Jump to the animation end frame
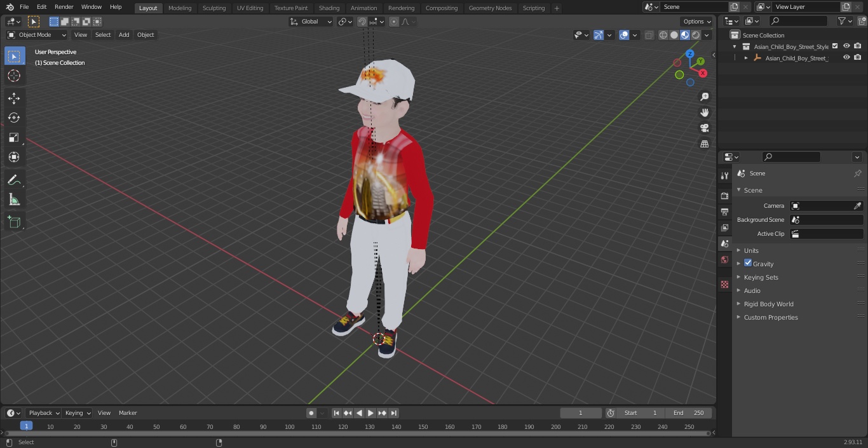The width and height of the screenshot is (868, 448). (394, 413)
